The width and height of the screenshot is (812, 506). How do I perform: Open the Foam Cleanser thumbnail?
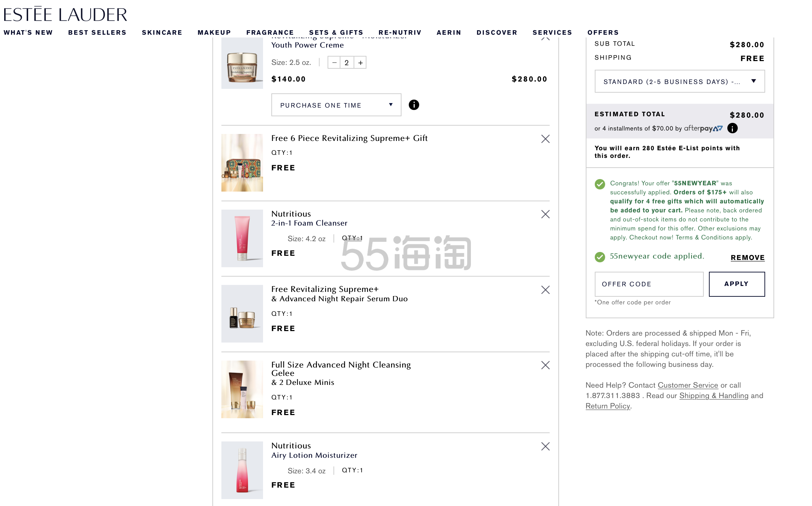pyautogui.click(x=242, y=238)
